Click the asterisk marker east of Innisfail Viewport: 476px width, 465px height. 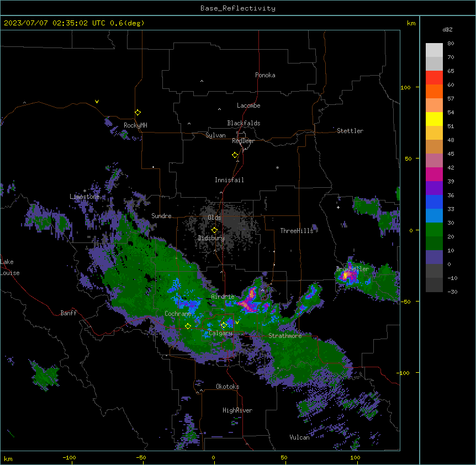(277, 167)
